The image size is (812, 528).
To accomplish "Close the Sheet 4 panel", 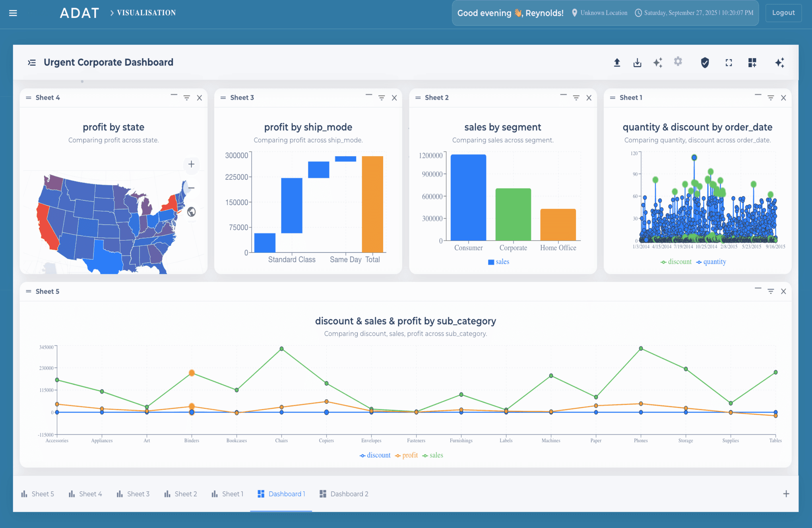I will tap(200, 98).
